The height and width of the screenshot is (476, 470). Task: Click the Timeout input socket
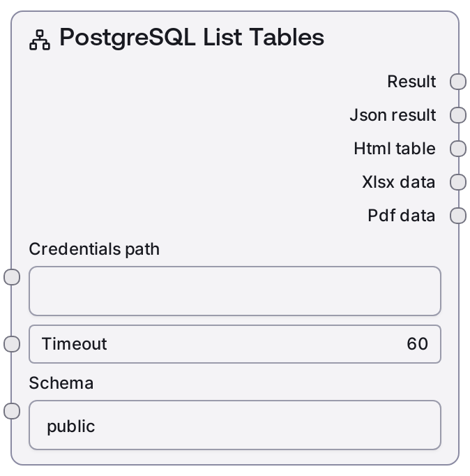pos(12,344)
